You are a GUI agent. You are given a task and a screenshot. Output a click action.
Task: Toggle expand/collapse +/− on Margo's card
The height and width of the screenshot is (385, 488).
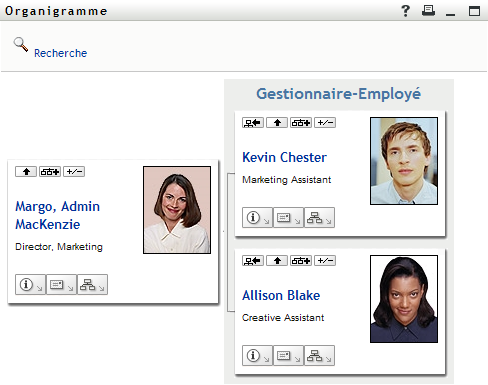click(x=74, y=172)
